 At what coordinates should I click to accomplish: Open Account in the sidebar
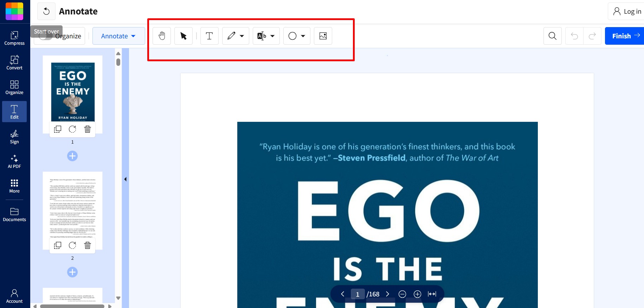[14, 296]
